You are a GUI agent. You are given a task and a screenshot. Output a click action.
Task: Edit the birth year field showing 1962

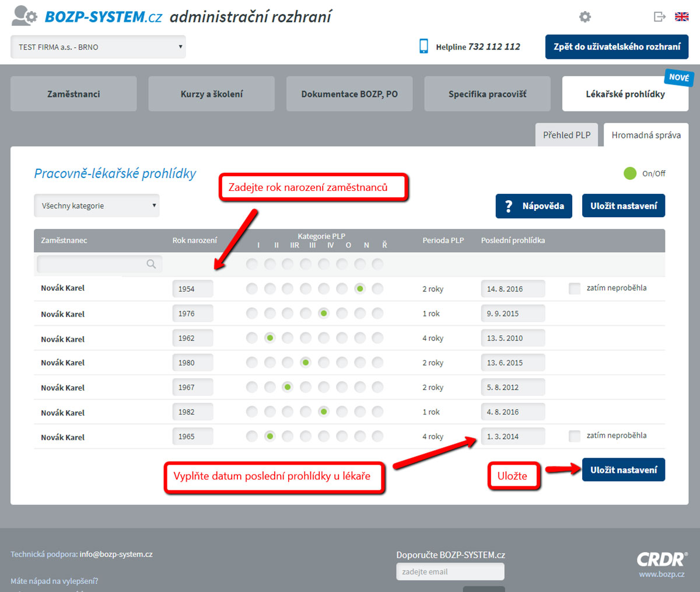point(192,338)
